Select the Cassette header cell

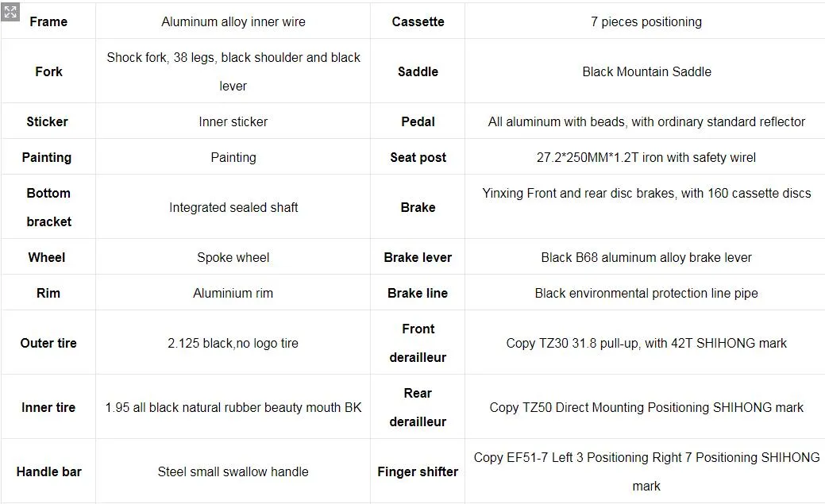(x=418, y=21)
